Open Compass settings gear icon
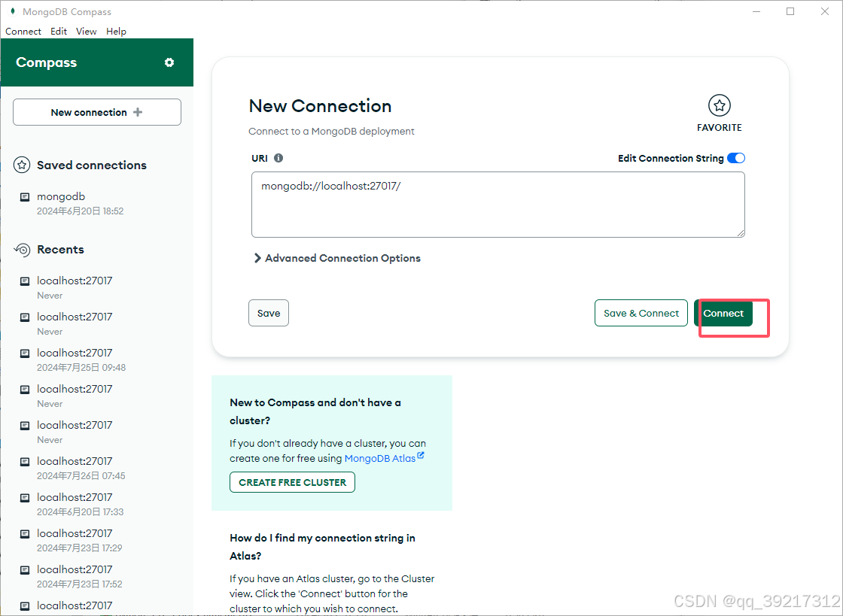The width and height of the screenshot is (843, 616). (169, 62)
